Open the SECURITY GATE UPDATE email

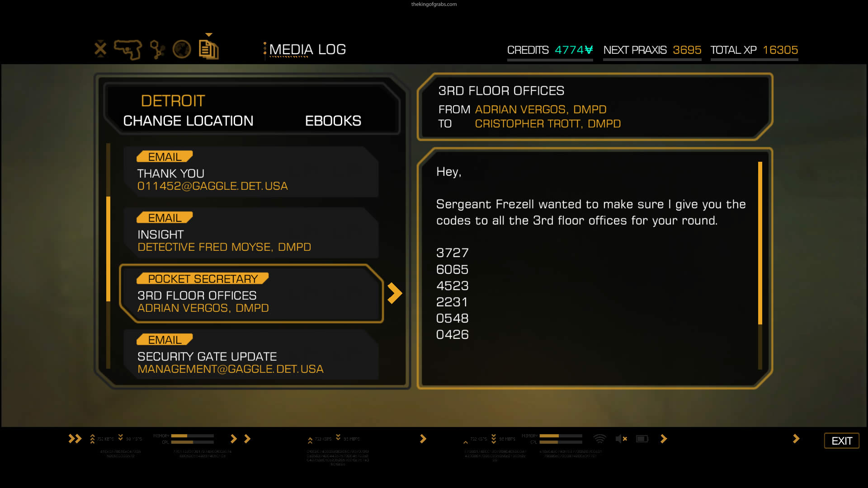click(x=251, y=354)
